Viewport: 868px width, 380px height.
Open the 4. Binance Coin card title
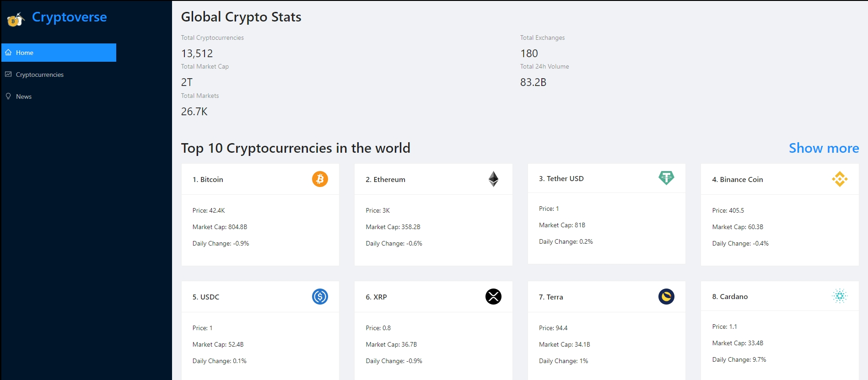point(737,180)
